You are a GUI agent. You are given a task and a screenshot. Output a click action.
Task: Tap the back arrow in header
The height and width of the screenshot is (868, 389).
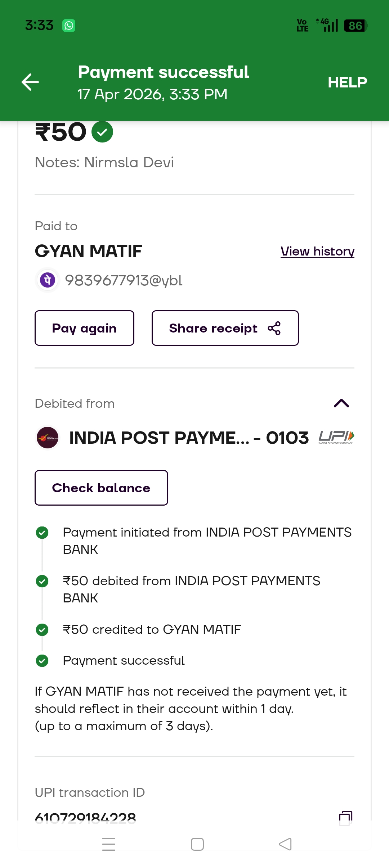(30, 82)
